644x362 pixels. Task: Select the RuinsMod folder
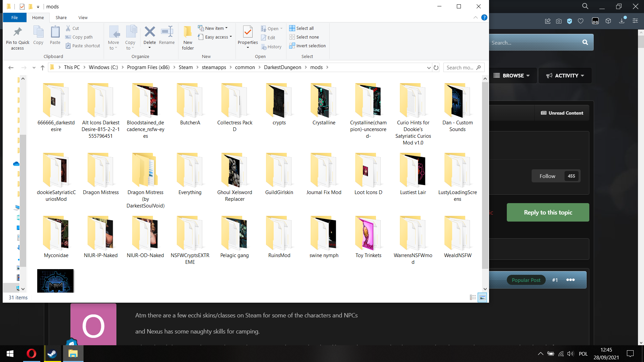tap(279, 237)
